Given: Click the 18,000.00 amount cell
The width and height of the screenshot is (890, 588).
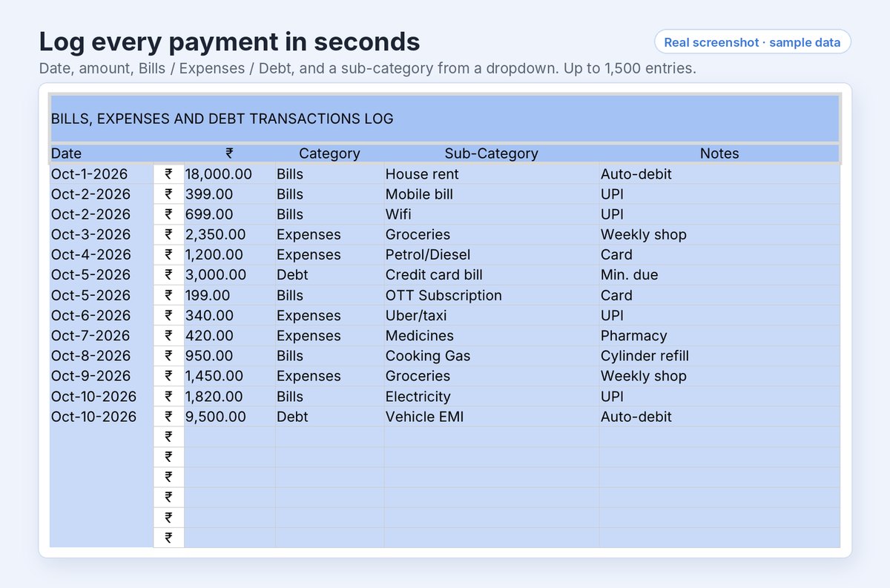Looking at the screenshot, I should pos(229,174).
